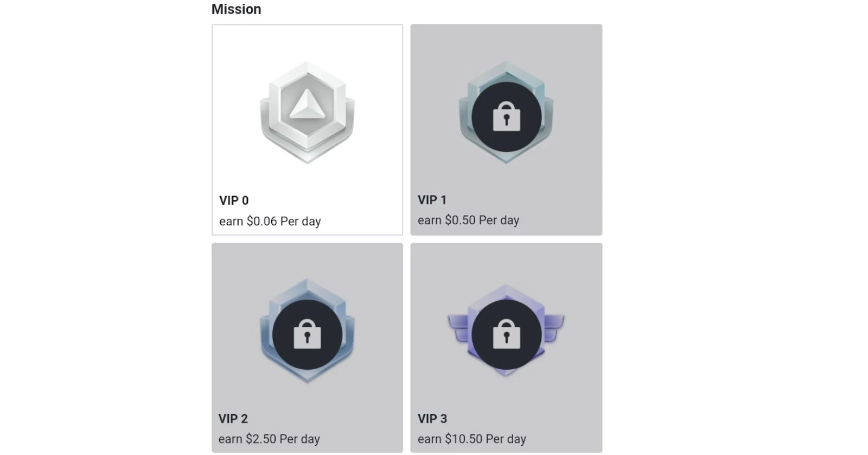This screenshot has width=868, height=455.
Task: Open the locked VIP 3 mission card background
Action: tap(506, 347)
